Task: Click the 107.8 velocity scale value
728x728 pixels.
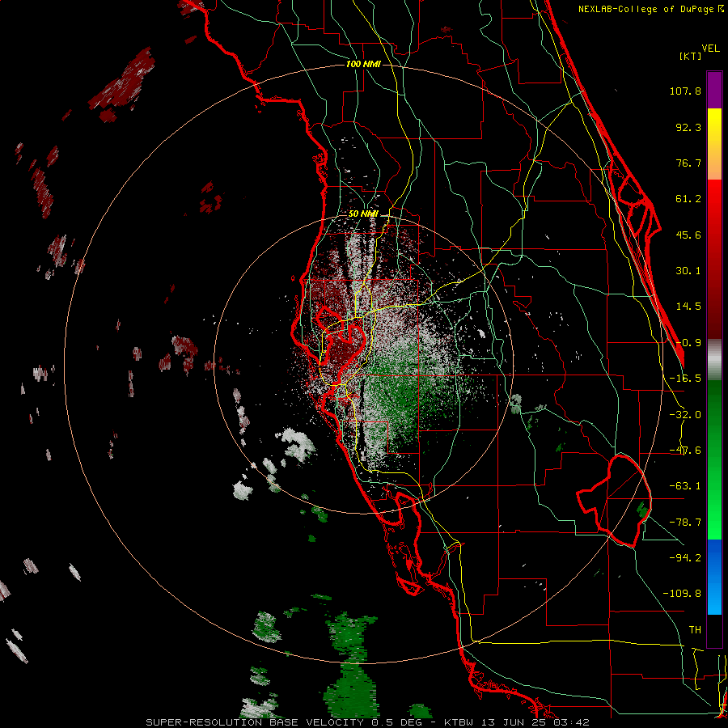Action: pos(685,91)
